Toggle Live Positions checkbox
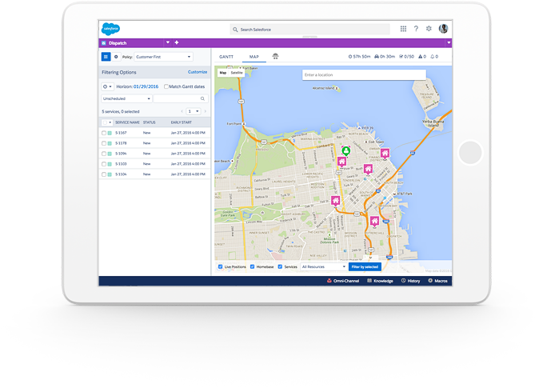The width and height of the screenshot is (535, 392). tap(221, 266)
